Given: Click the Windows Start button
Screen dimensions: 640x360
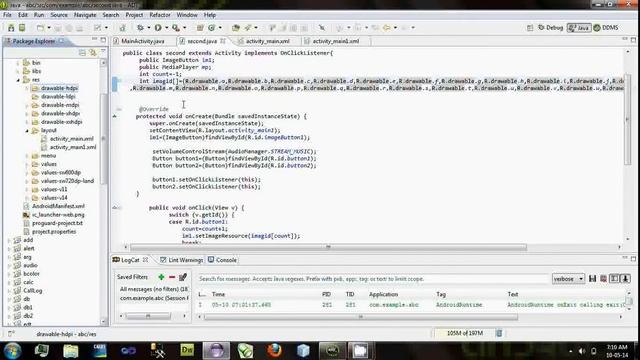Looking at the screenshot, I should pyautogui.click(x=12, y=350).
